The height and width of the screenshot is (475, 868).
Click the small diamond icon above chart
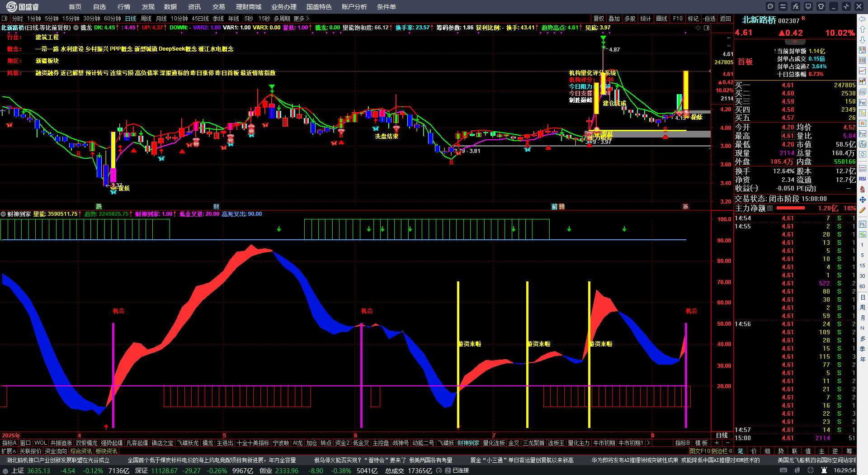[698, 28]
